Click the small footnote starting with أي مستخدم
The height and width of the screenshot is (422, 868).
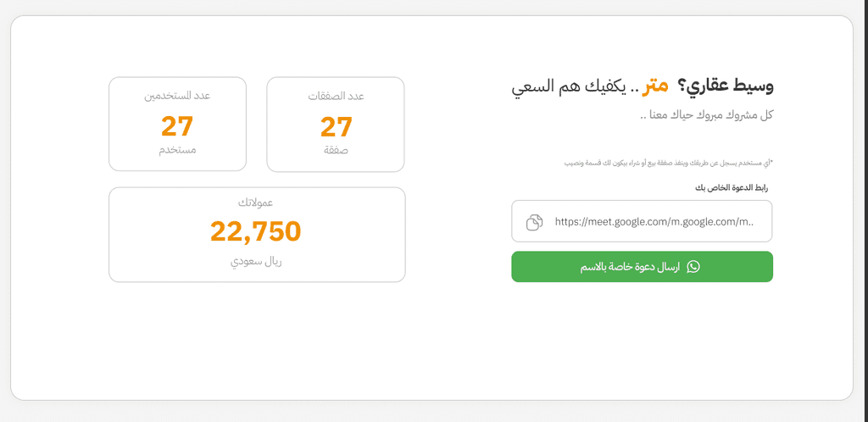click(668, 164)
